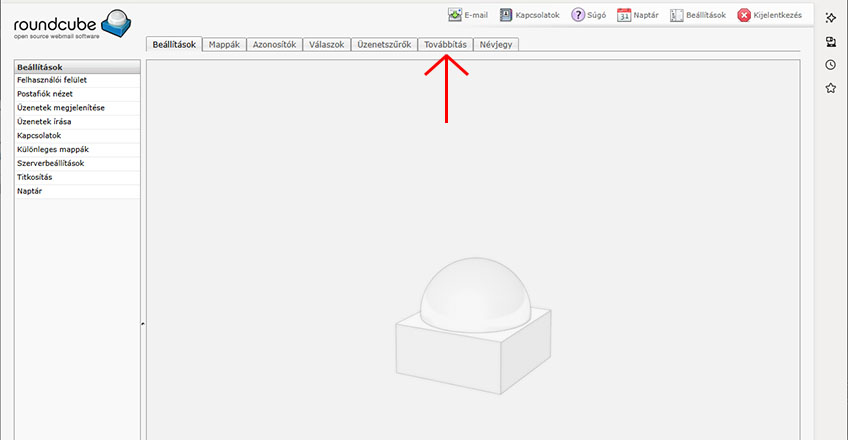
Task: Click the Beállítások list header
Action: point(77,67)
